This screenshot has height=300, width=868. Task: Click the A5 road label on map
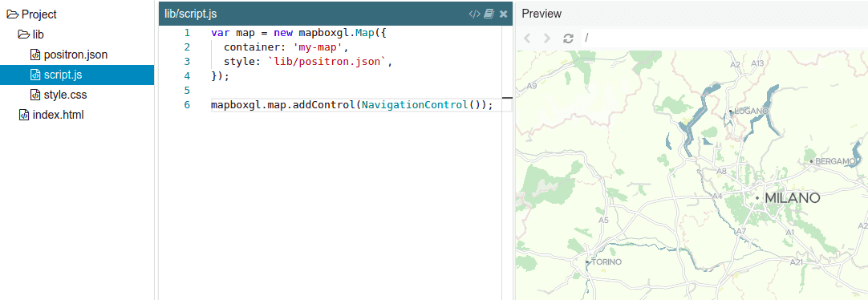coord(603,221)
